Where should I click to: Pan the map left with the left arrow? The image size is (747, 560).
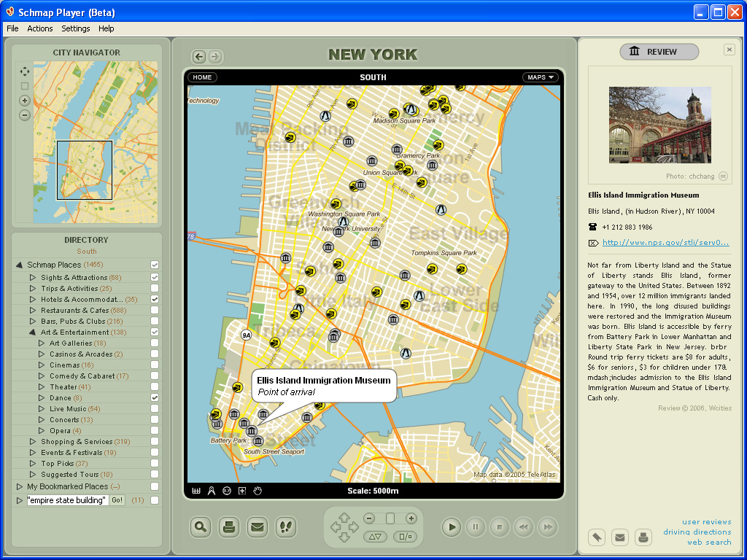click(x=335, y=527)
